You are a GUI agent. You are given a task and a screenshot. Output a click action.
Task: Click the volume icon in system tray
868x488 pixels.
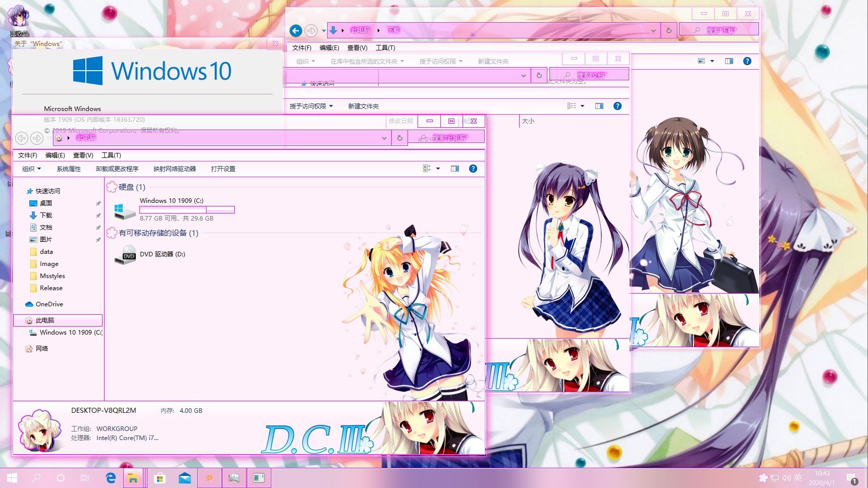tap(787, 477)
